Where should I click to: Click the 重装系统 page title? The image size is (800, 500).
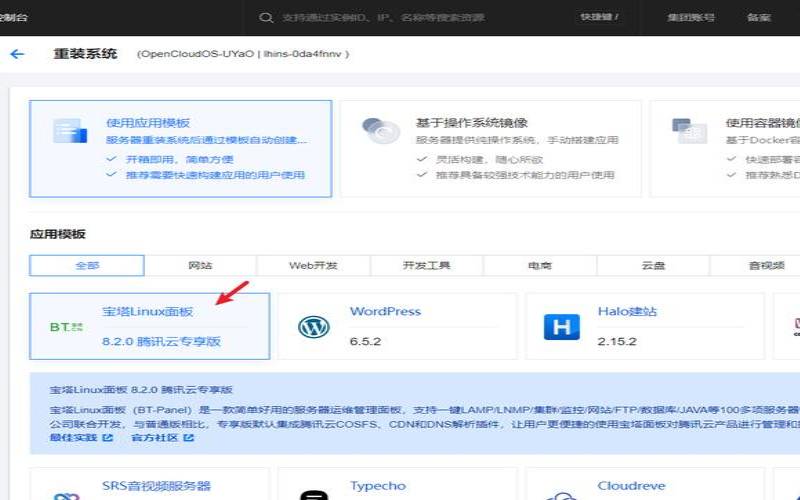(85, 54)
